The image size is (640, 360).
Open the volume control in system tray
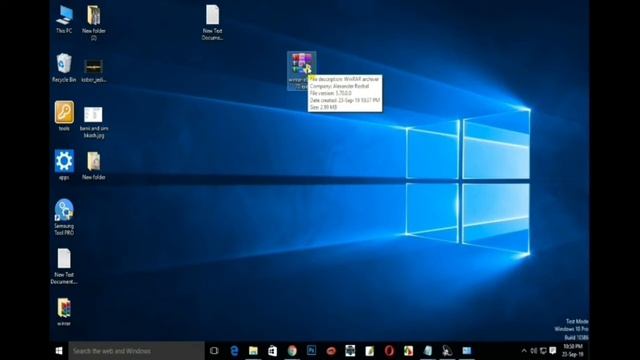533,351
